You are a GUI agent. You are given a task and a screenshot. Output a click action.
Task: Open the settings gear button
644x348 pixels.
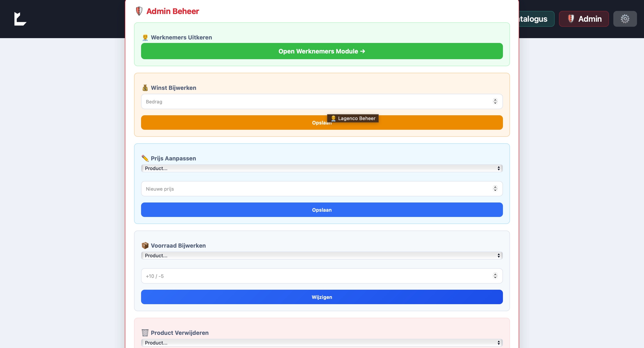(x=625, y=19)
